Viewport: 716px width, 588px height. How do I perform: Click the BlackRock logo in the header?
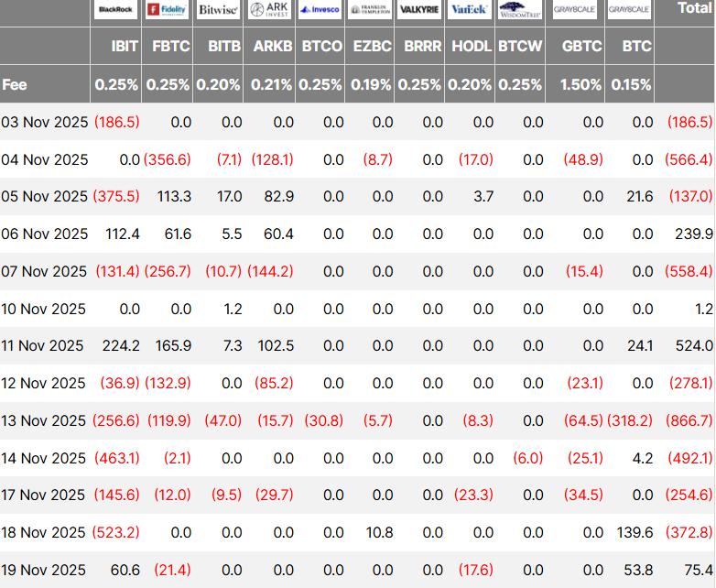(x=115, y=10)
